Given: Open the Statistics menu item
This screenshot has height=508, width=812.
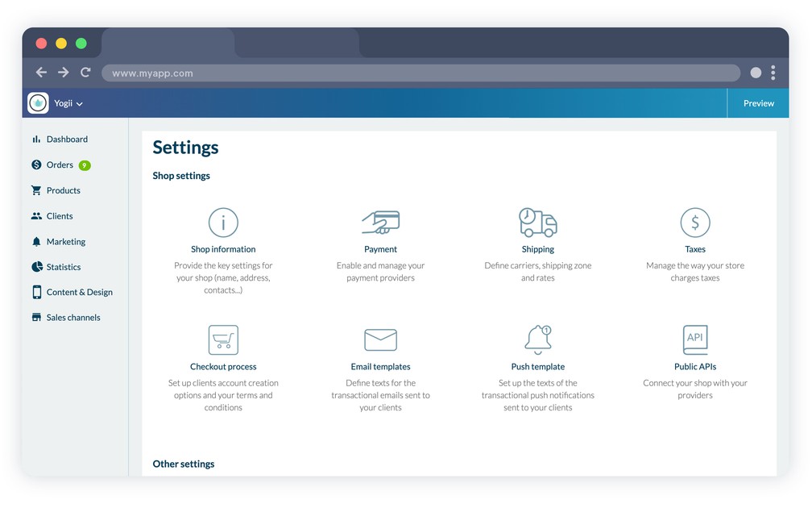Looking at the screenshot, I should tap(64, 267).
